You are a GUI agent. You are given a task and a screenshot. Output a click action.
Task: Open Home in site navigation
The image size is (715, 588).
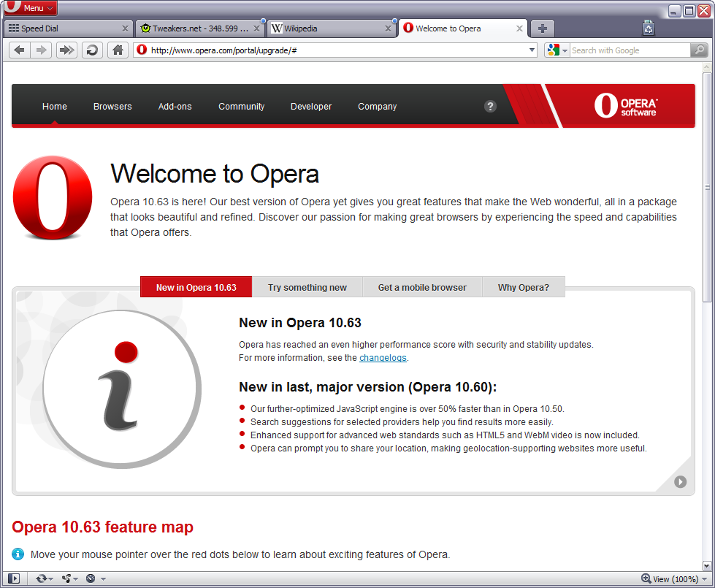(55, 107)
